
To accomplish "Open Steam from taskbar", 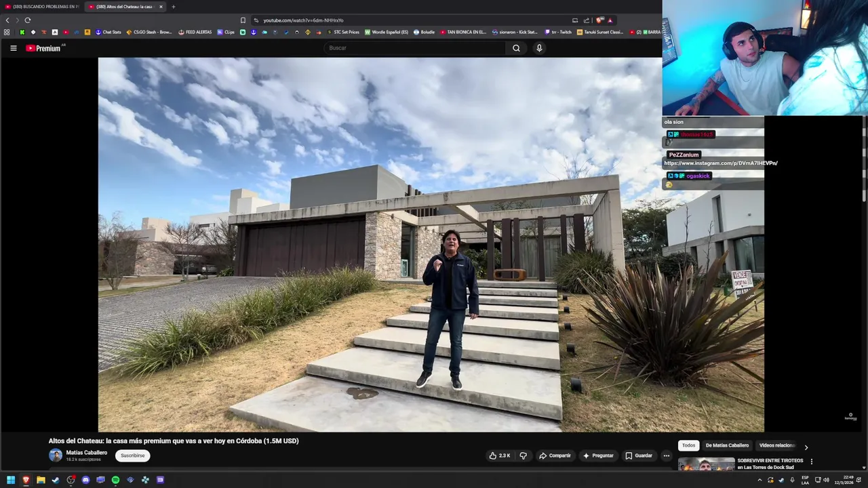I will (x=56, y=480).
